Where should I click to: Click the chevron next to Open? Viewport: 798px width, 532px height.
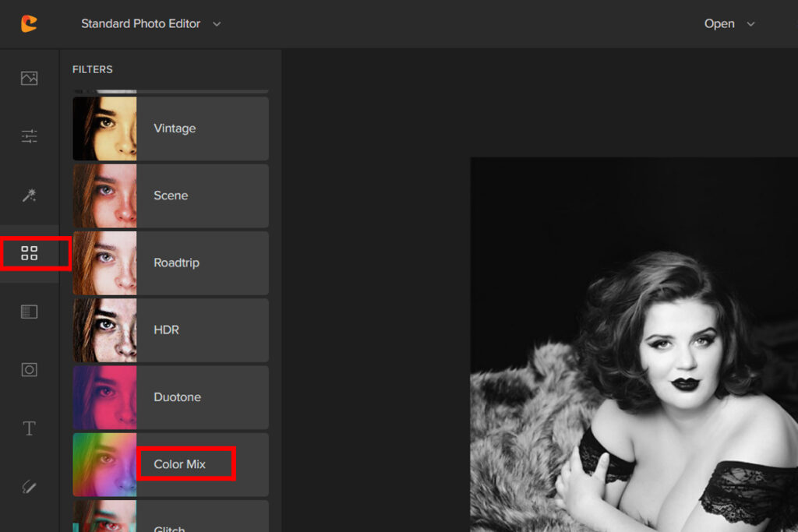[x=751, y=24]
